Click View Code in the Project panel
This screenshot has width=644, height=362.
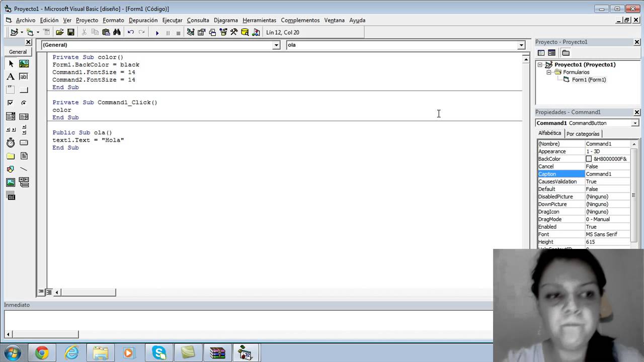tap(541, 53)
